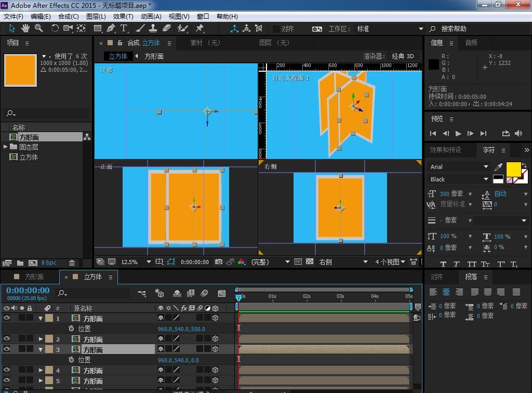
Task: Choose World Axis mode icon
Action: pos(247,29)
